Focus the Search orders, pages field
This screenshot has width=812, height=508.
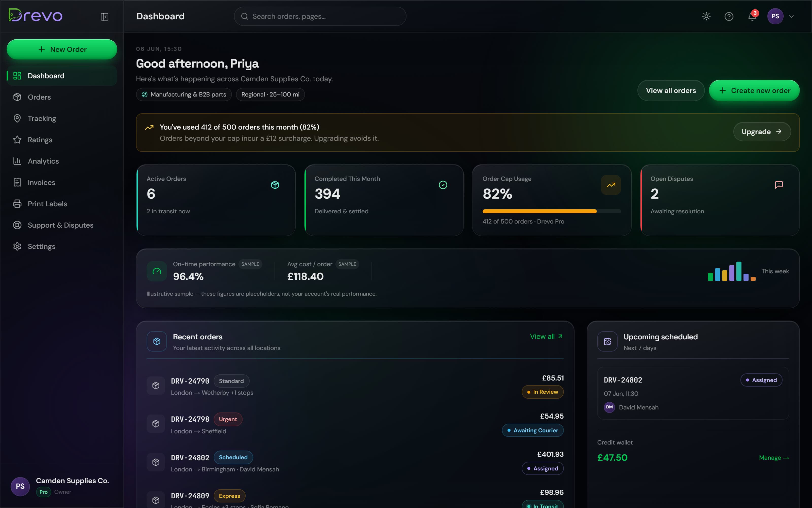pos(320,16)
